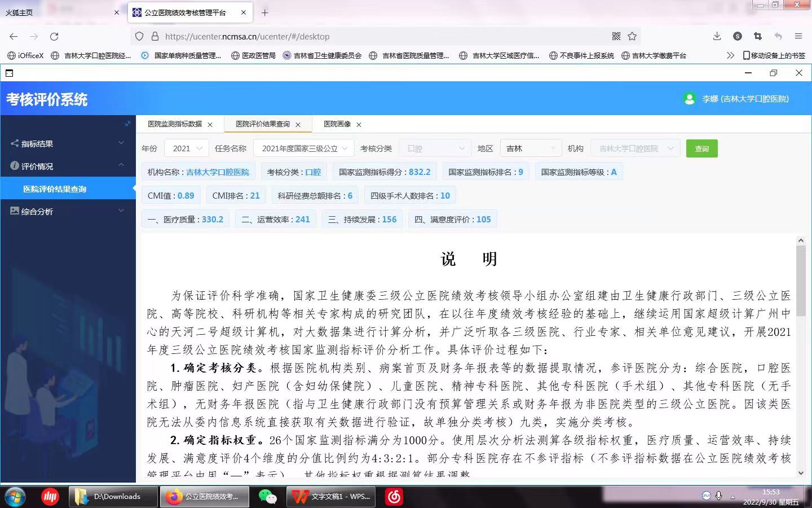
Task: Open the 年份 2021 dropdown
Action: 187,148
